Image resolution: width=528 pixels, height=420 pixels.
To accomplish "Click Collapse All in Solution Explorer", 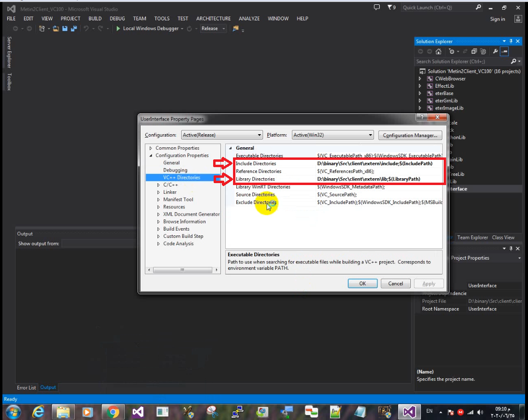I will coord(474,51).
